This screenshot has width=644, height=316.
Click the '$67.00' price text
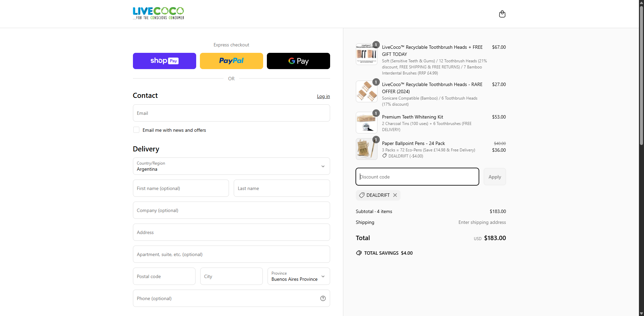499,47
